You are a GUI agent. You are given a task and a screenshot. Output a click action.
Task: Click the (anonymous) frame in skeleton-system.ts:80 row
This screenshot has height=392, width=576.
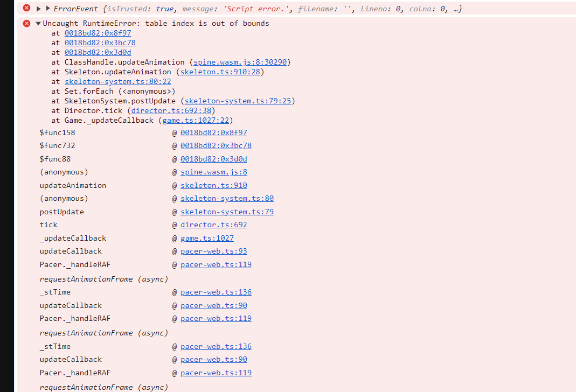point(64,199)
